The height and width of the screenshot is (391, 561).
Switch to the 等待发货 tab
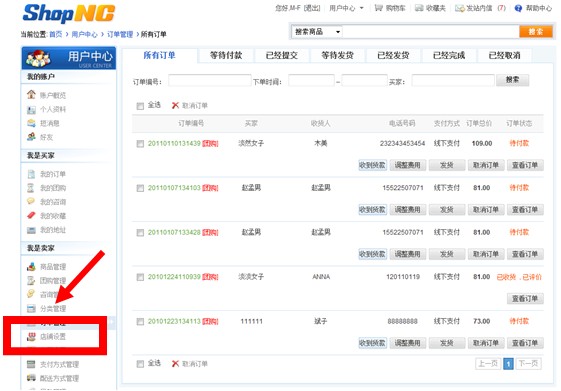pyautogui.click(x=337, y=55)
